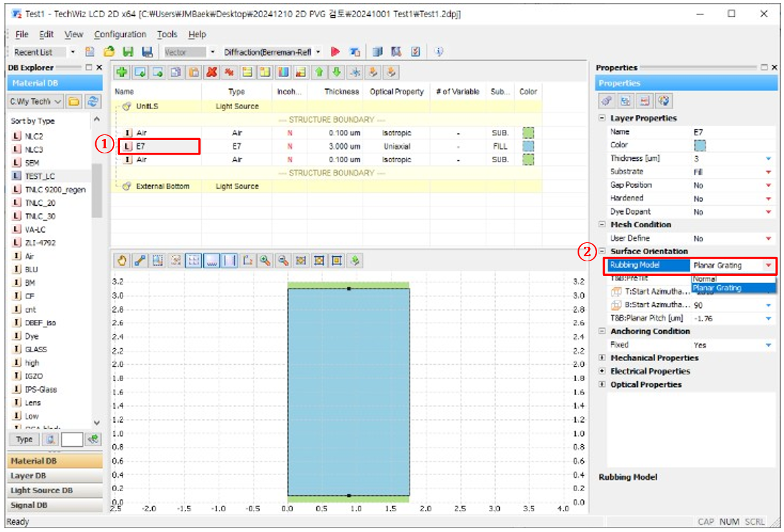Screen dimensions: 784x532
Task: Click the Color swatch in Layer Properties
Action: point(700,145)
